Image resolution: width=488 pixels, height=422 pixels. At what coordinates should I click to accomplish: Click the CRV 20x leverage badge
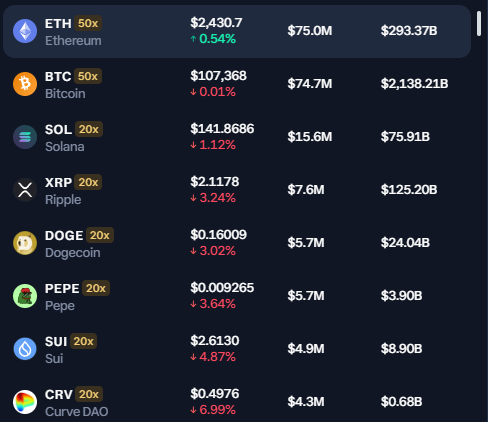[89, 394]
